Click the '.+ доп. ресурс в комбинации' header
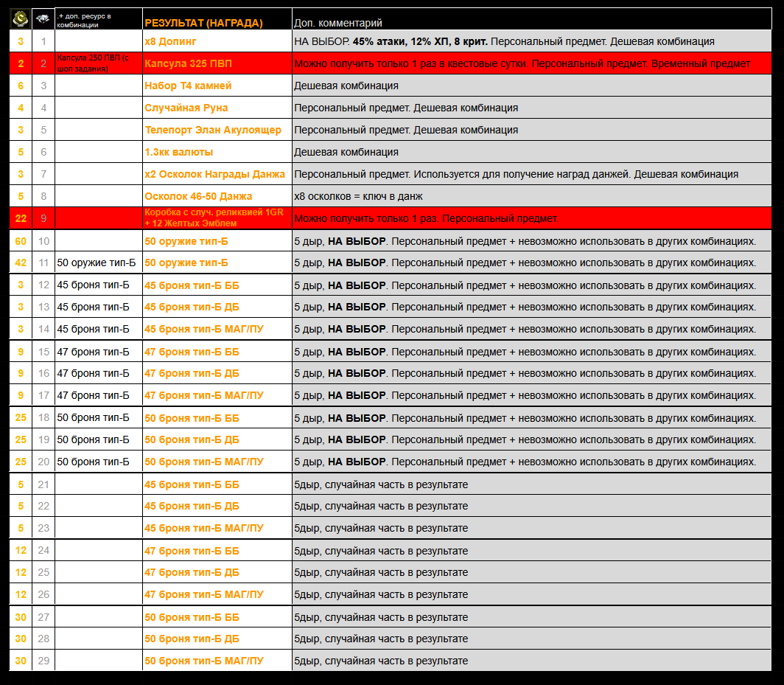The height and width of the screenshot is (685, 784). pyautogui.click(x=98, y=20)
